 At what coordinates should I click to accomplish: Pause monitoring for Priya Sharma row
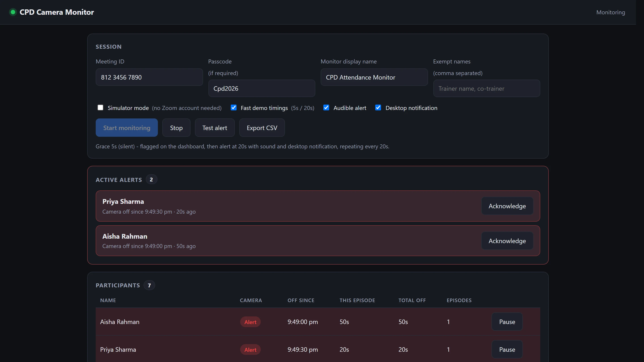507,349
